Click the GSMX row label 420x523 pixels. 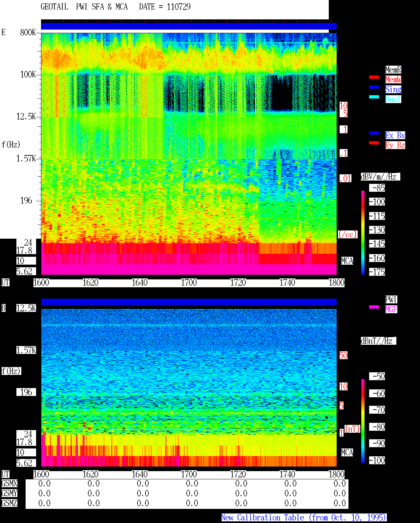9,483
